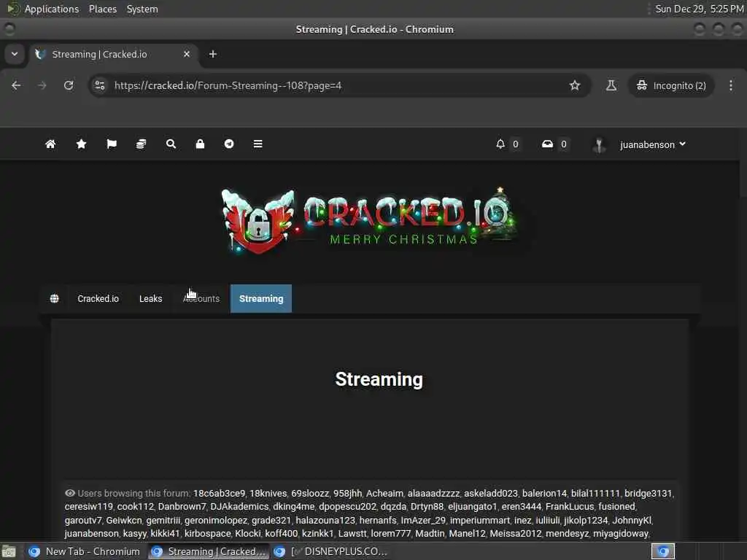The height and width of the screenshot is (560, 747).
Task: Switch to New Tab - Chromium taskbar window
Action: click(x=85, y=551)
